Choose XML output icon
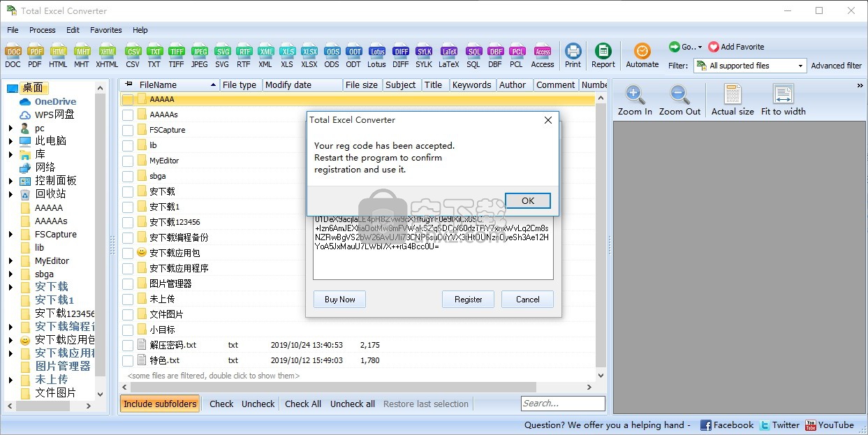The height and width of the screenshot is (435, 868). tap(265, 56)
